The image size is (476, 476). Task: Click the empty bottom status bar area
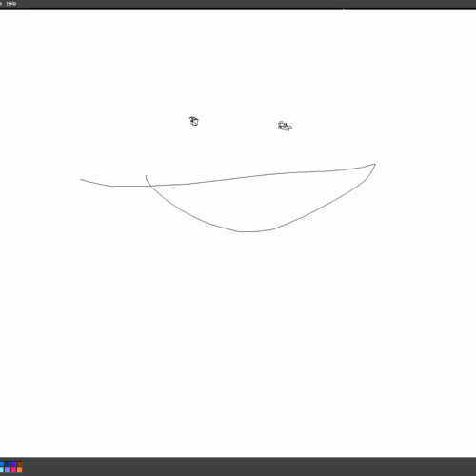pos(248,466)
